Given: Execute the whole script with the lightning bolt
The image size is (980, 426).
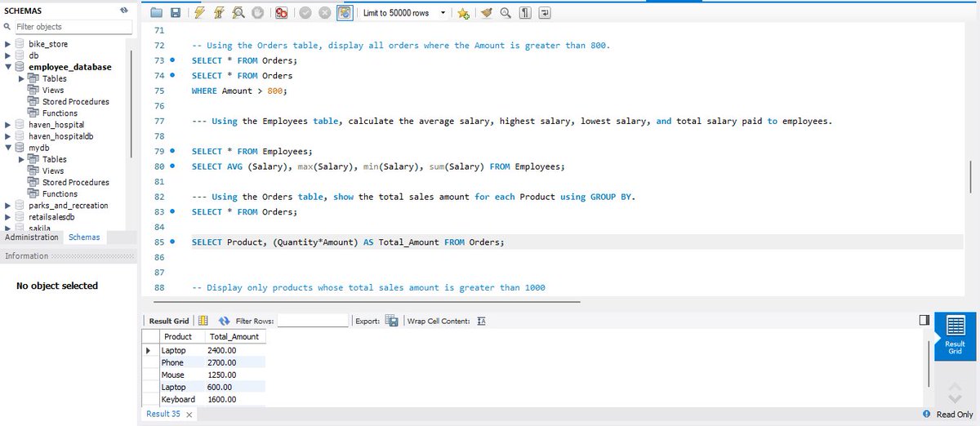Looking at the screenshot, I should [199, 13].
